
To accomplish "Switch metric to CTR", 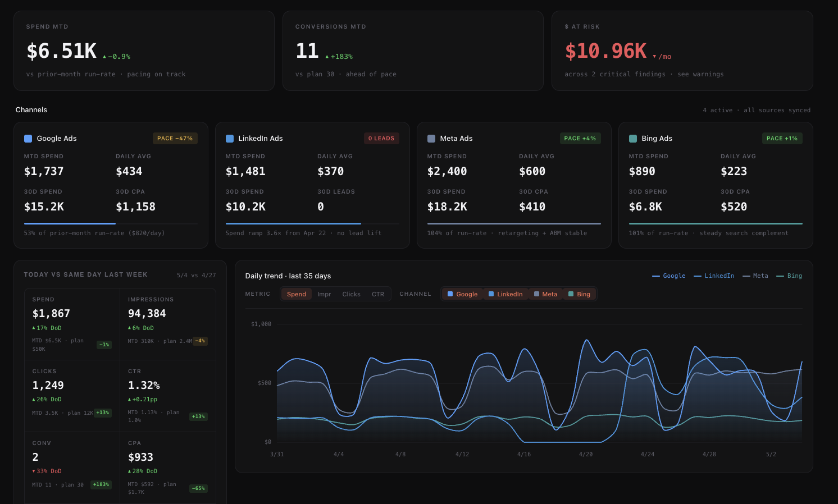I will pyautogui.click(x=378, y=294).
